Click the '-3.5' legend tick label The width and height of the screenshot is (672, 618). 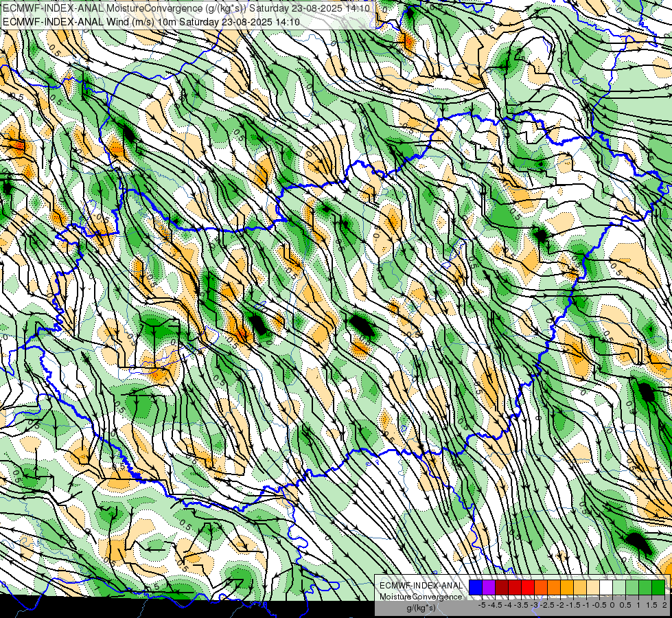521,605
